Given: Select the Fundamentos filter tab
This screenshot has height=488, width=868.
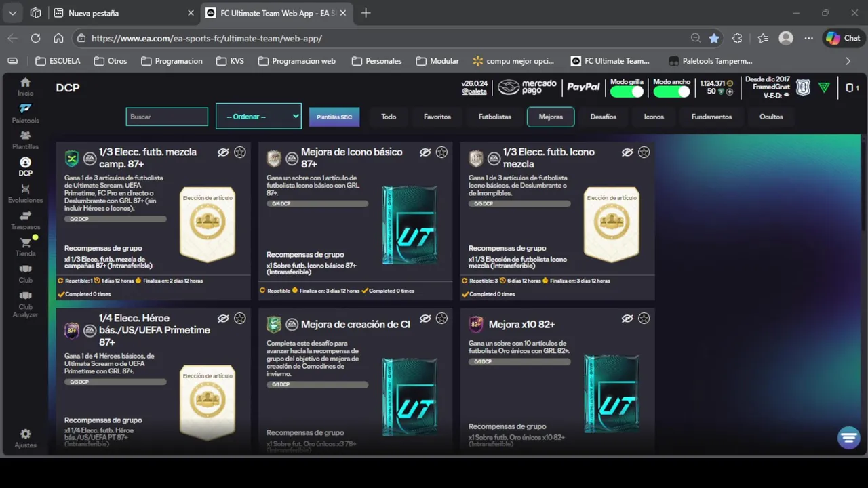Looking at the screenshot, I should [x=711, y=117].
